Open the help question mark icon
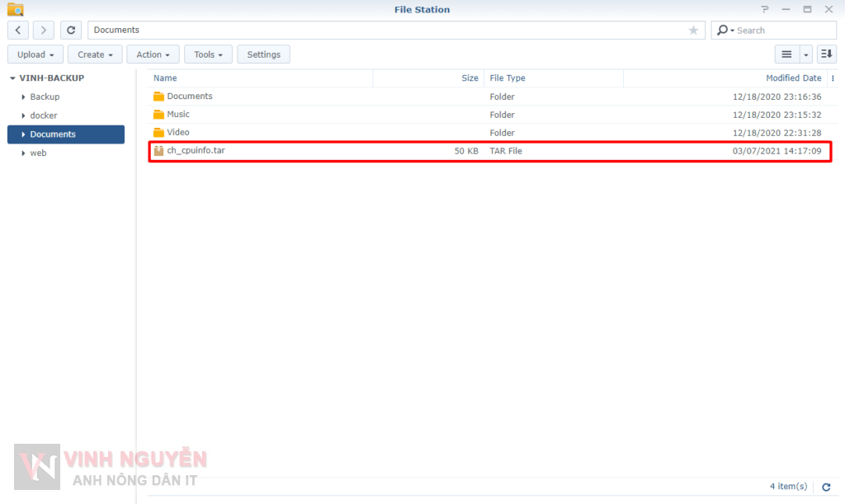The image size is (845, 504). click(x=764, y=9)
